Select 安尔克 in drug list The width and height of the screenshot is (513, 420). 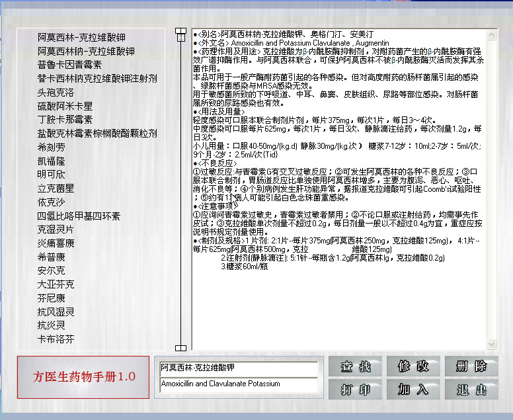click(51, 271)
